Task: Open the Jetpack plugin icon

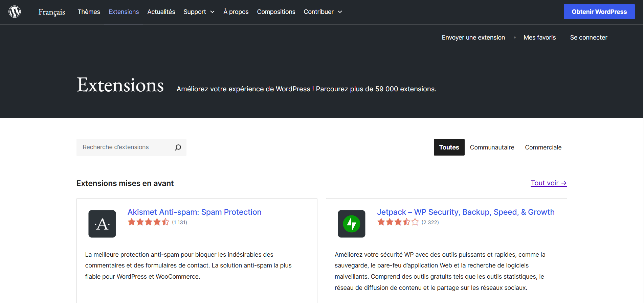Action: [352, 224]
